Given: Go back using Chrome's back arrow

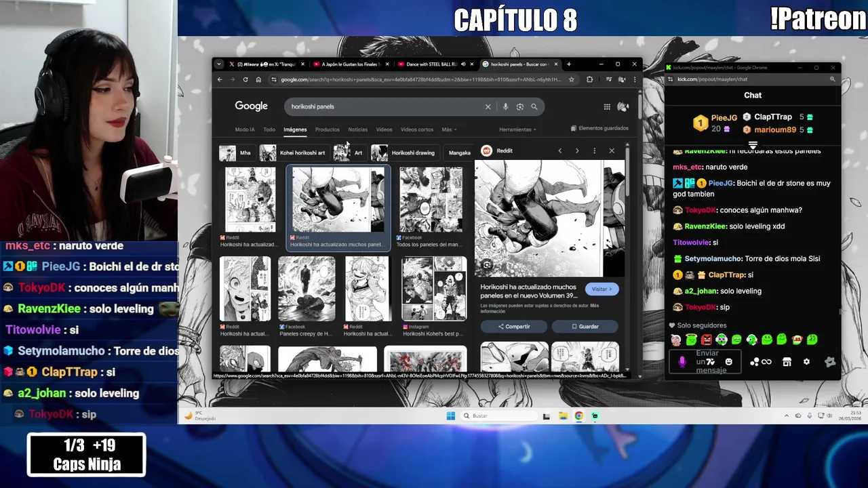Looking at the screenshot, I should 220,79.
